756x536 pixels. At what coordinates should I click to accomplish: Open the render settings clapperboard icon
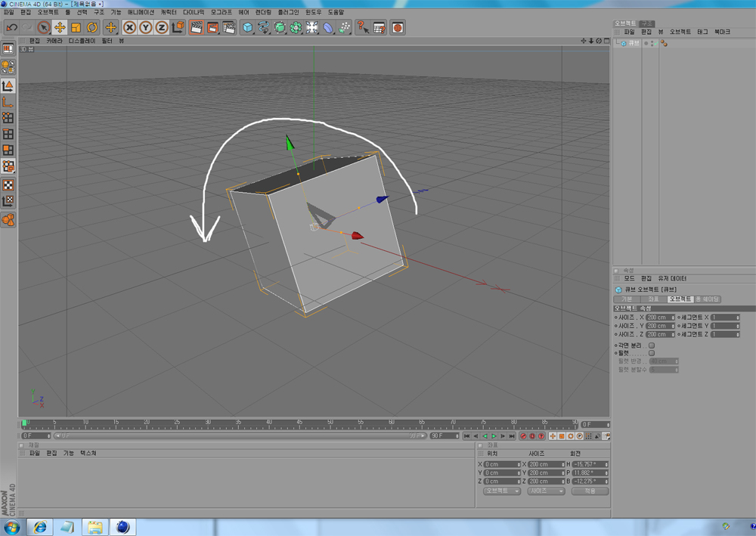click(229, 27)
